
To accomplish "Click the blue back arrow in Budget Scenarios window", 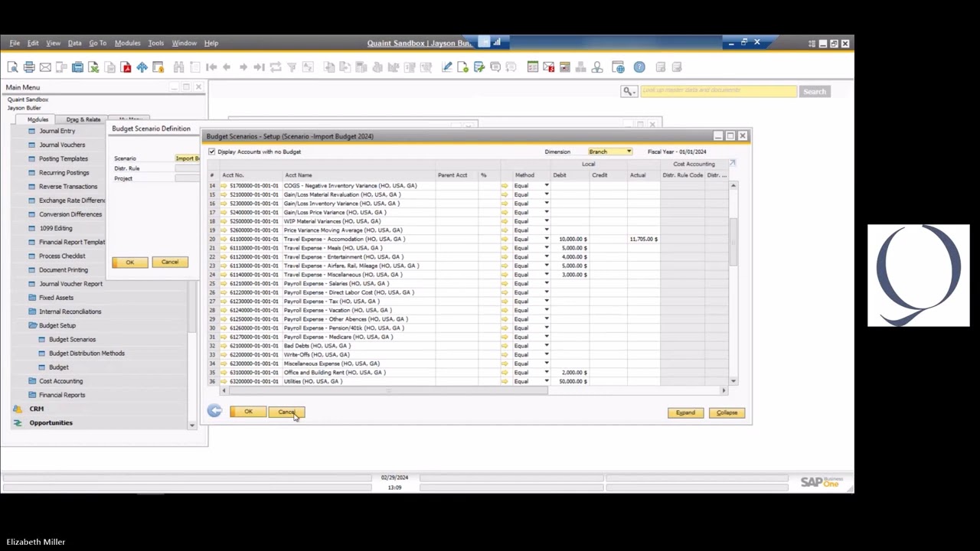I will click(214, 412).
